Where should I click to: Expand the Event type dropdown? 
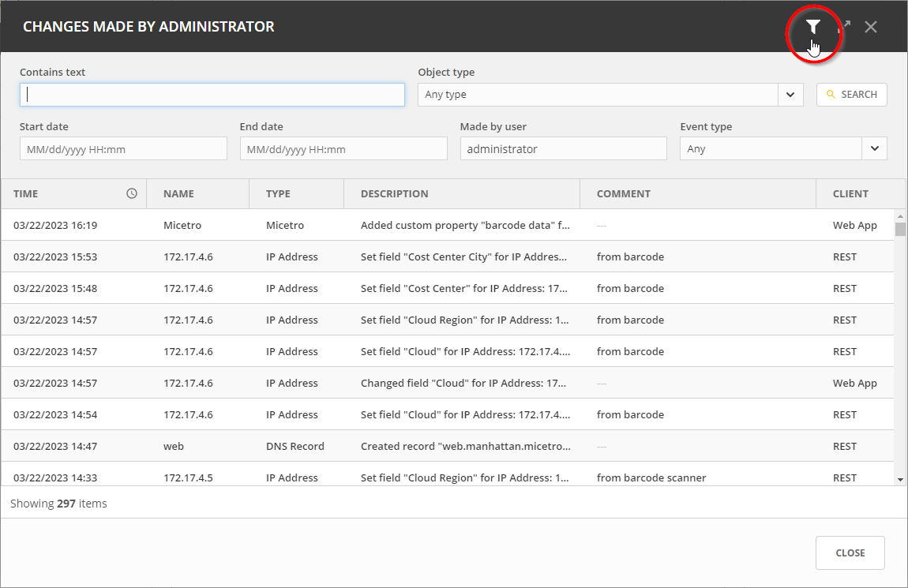(874, 148)
